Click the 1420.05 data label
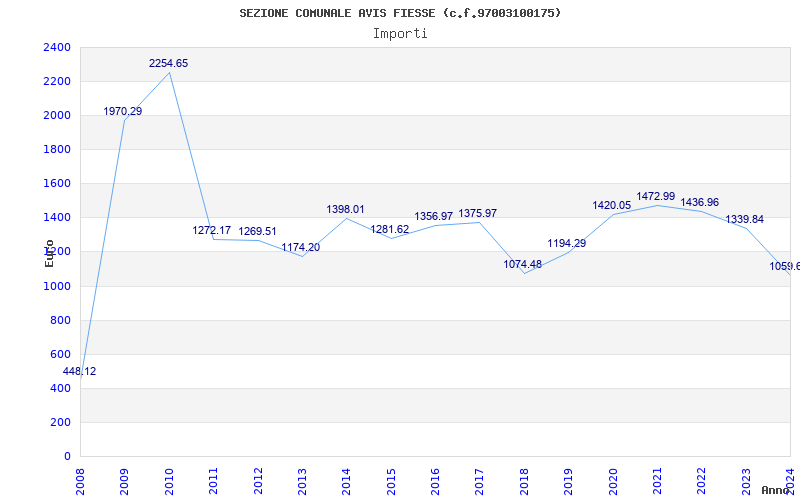Screen dimensions: 800x500 tap(611, 206)
